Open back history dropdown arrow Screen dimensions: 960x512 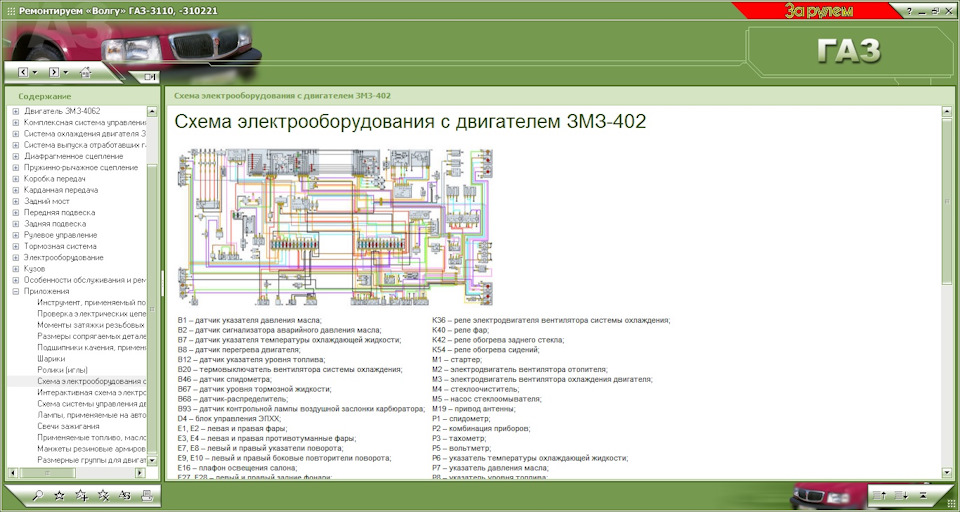[35, 73]
